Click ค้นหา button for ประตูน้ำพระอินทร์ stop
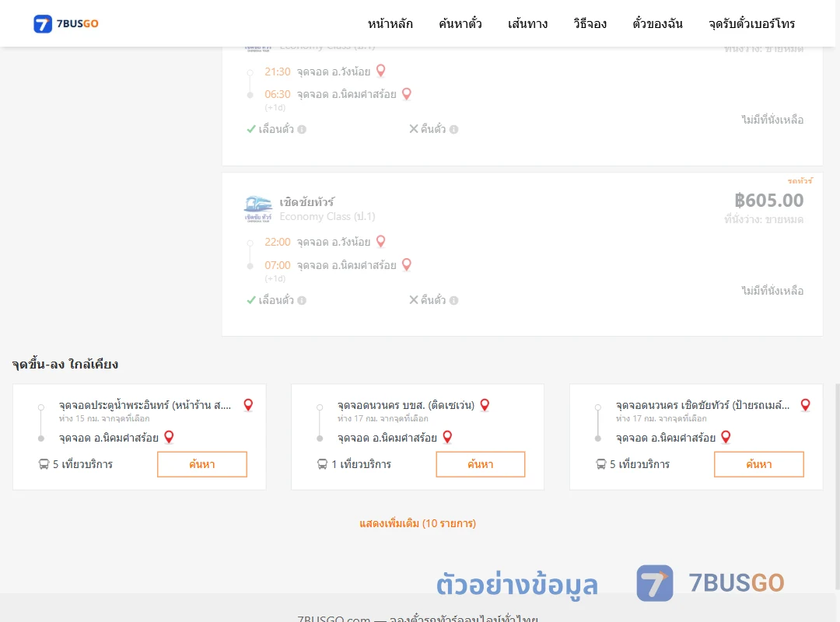This screenshot has width=840, height=622. click(x=202, y=464)
